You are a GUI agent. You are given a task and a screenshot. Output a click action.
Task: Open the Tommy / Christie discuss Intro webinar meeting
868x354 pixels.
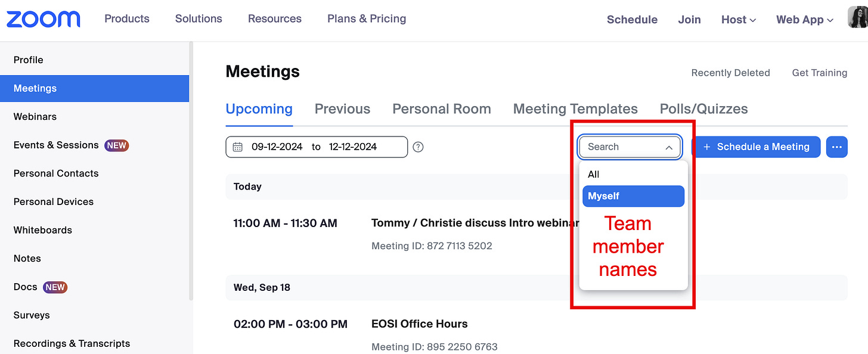(x=475, y=223)
